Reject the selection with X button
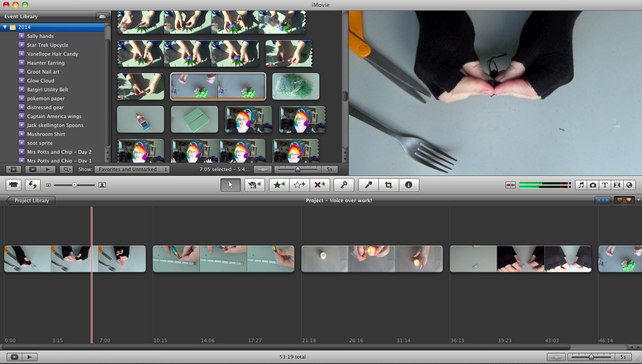Viewport: 642px width, 364px height. click(319, 185)
